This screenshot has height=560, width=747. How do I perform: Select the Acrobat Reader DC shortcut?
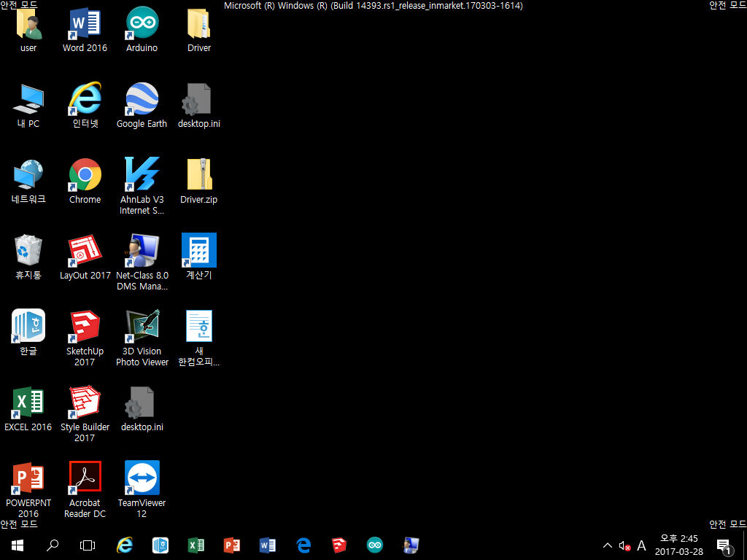tap(85, 489)
